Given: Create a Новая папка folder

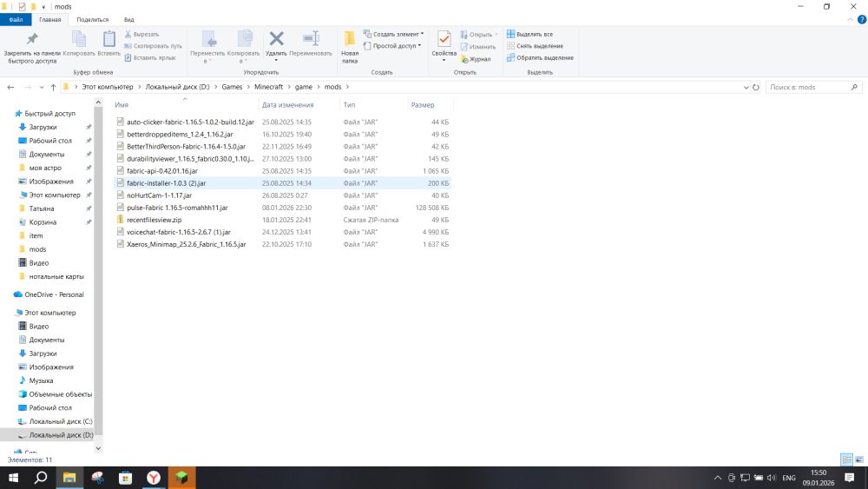Looking at the screenshot, I should coord(350,47).
